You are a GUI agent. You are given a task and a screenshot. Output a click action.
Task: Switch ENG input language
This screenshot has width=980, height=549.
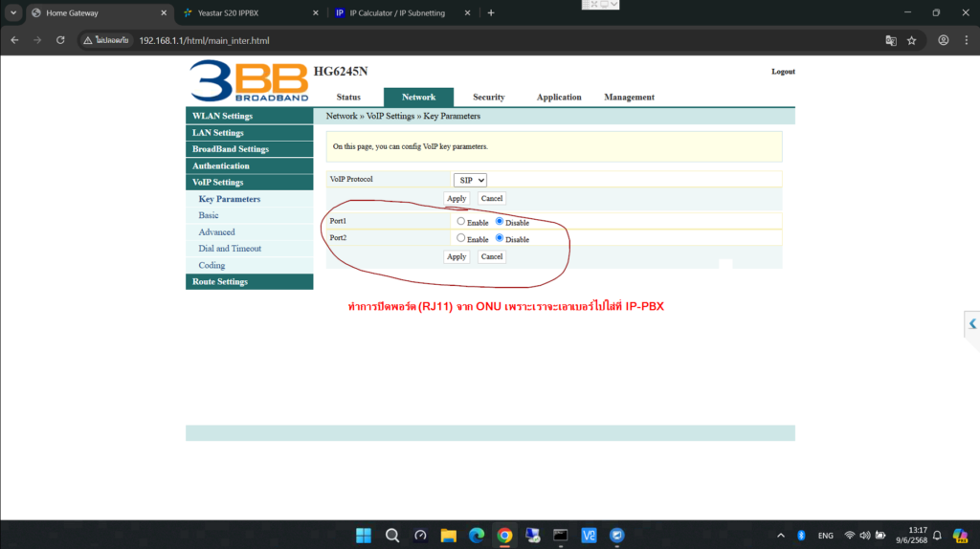825,536
